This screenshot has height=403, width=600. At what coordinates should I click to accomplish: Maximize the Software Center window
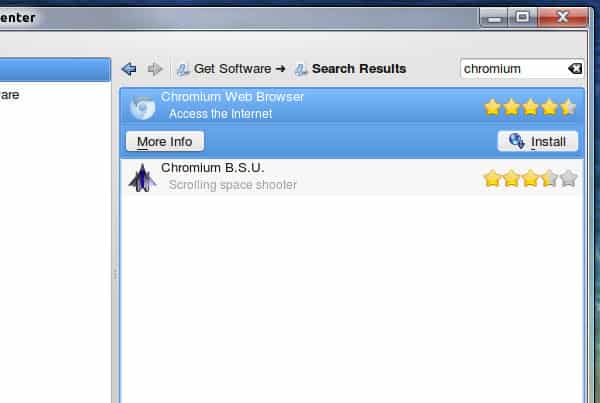click(x=522, y=17)
